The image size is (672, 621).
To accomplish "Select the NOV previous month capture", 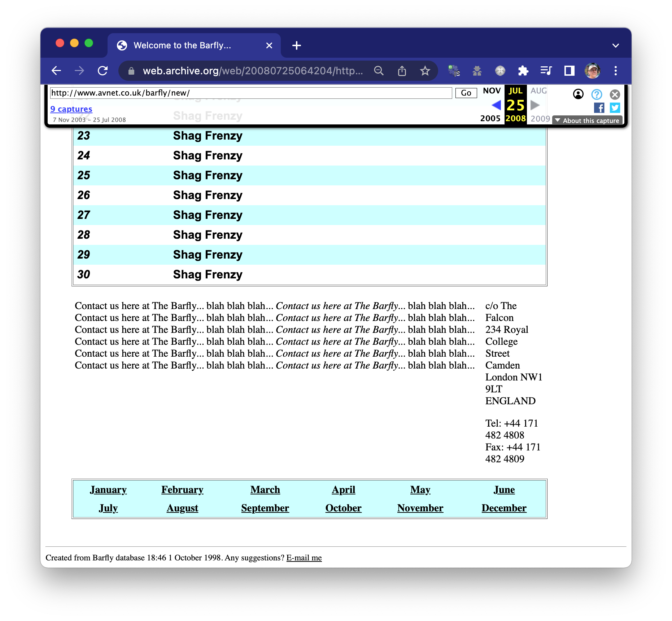I will 492,91.
